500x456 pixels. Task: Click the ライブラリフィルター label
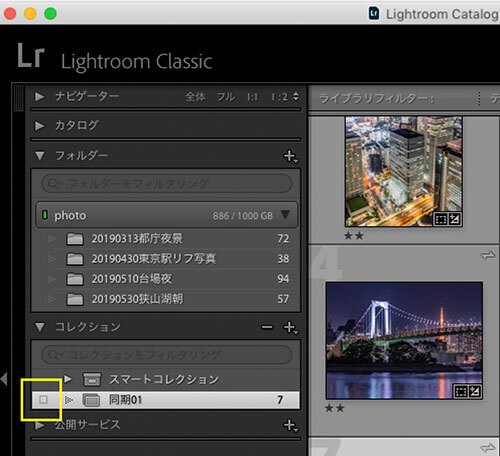point(376,99)
